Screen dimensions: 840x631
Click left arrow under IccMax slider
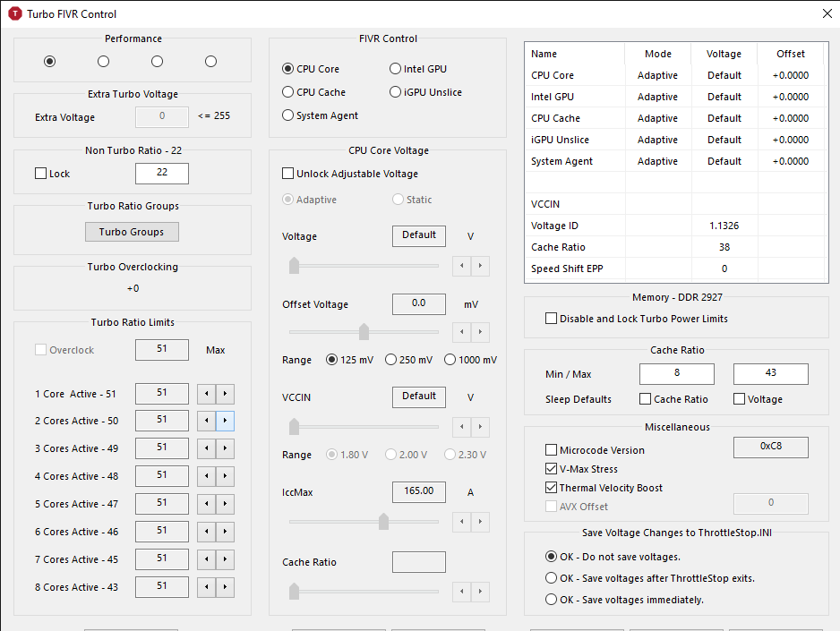462,522
